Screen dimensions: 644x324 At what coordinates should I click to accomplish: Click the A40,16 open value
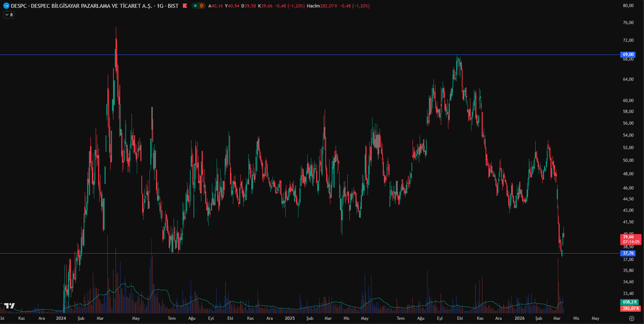pos(215,5)
